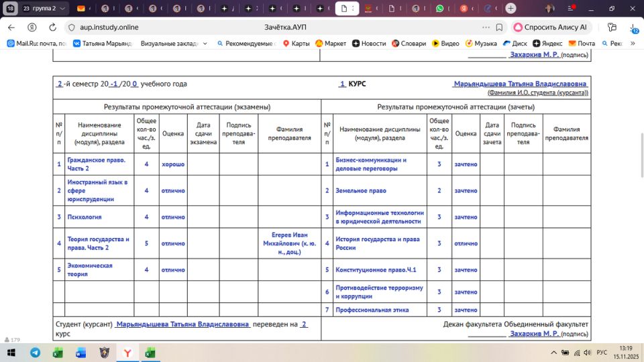Click the Windows Start button
The image size is (644, 362).
pos(11,353)
